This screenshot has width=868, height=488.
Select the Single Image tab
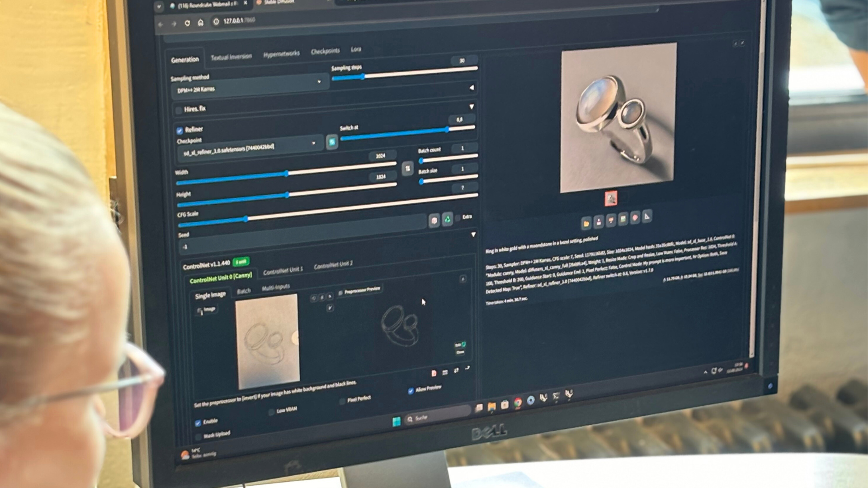(x=210, y=295)
